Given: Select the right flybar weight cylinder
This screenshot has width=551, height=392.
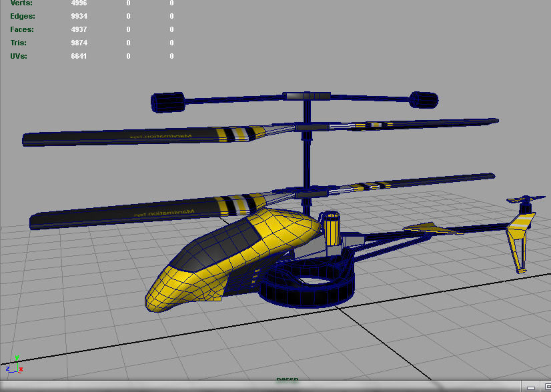Looking at the screenshot, I should [424, 100].
